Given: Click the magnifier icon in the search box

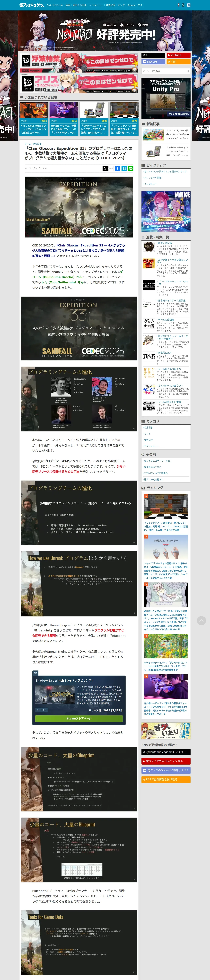Looking at the screenshot, I should (188, 71).
